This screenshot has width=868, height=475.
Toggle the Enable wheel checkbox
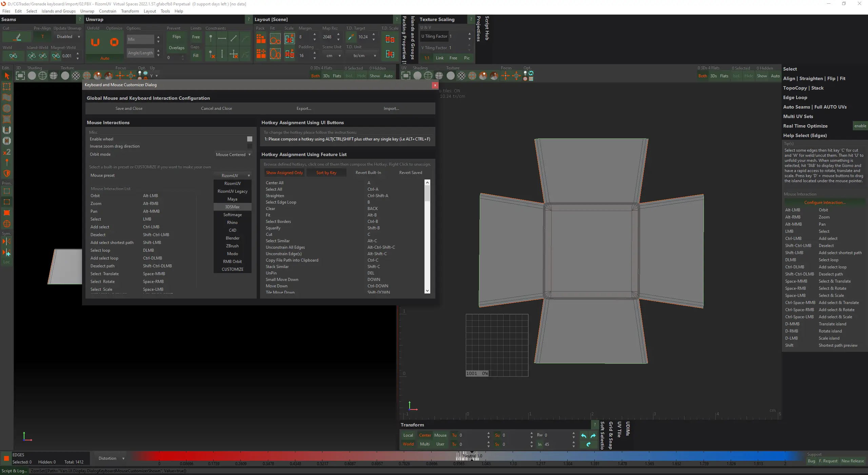coord(250,139)
